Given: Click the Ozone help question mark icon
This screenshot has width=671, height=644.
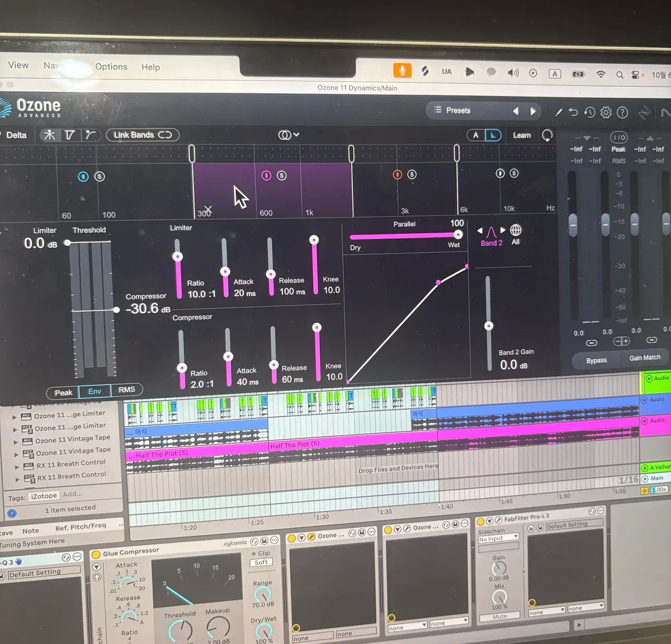Looking at the screenshot, I should click(622, 113).
